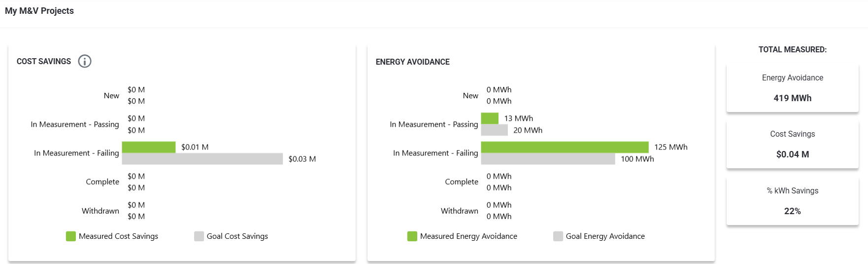Click the gray $0.03 M goal cost bar
This screenshot has width=868, height=264.
tap(202, 159)
